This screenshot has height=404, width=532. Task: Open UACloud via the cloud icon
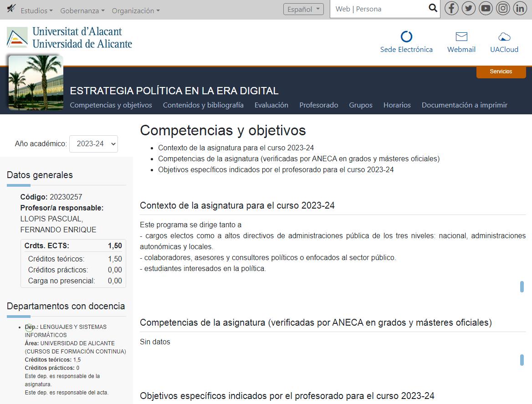tap(504, 37)
